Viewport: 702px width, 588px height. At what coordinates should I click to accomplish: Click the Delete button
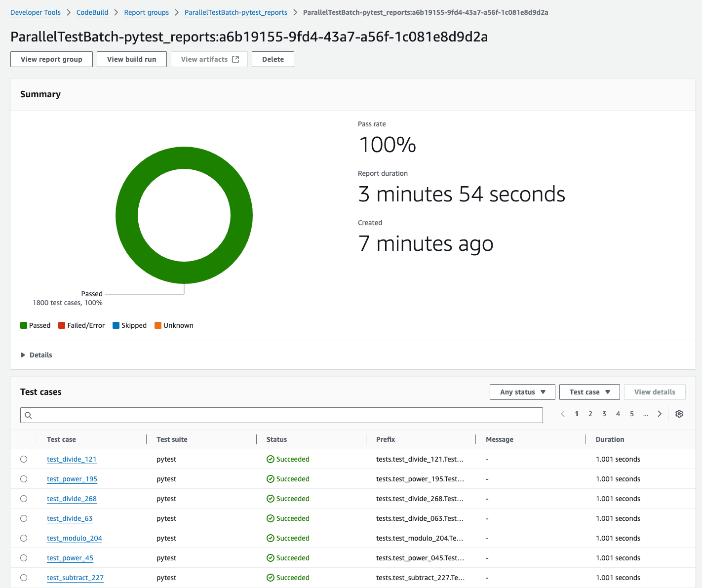[x=273, y=59]
